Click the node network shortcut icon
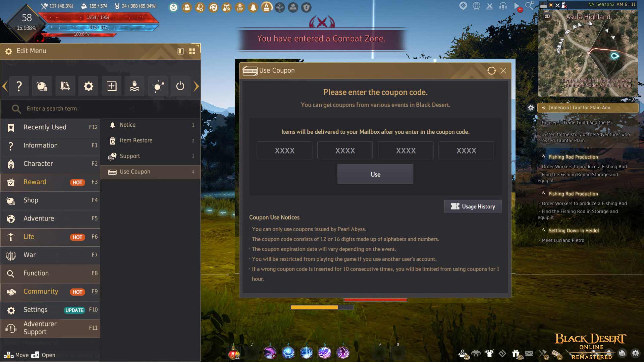Image resolution: width=644 pixels, height=362 pixels. [x=158, y=86]
